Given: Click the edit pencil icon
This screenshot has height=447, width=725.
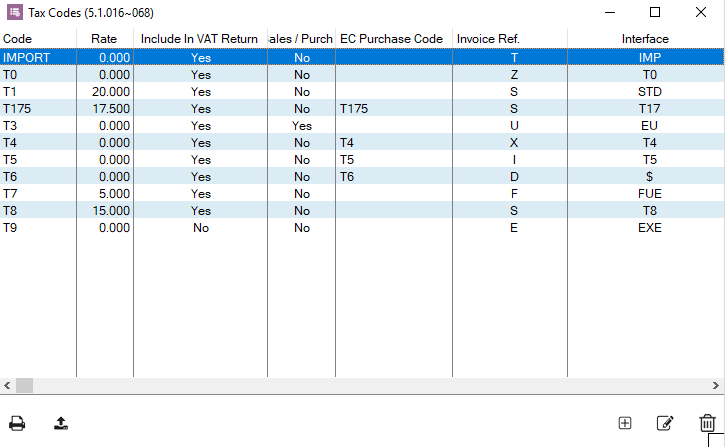Looking at the screenshot, I should click(x=665, y=423).
